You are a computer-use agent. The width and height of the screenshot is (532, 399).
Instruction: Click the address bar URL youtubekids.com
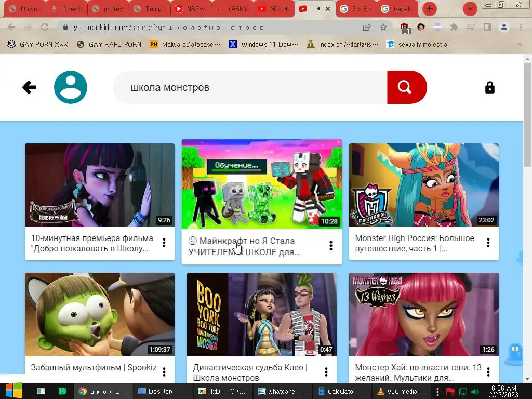point(169,28)
